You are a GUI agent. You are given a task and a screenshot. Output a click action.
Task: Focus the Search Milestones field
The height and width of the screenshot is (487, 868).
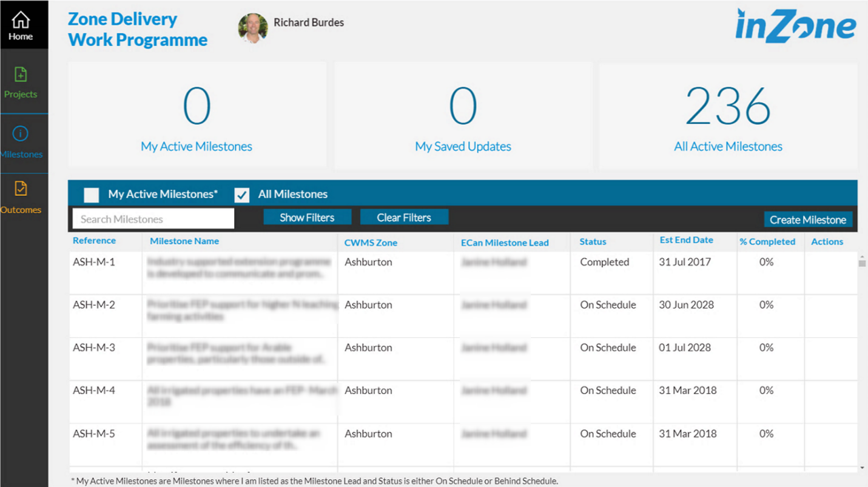(x=153, y=219)
